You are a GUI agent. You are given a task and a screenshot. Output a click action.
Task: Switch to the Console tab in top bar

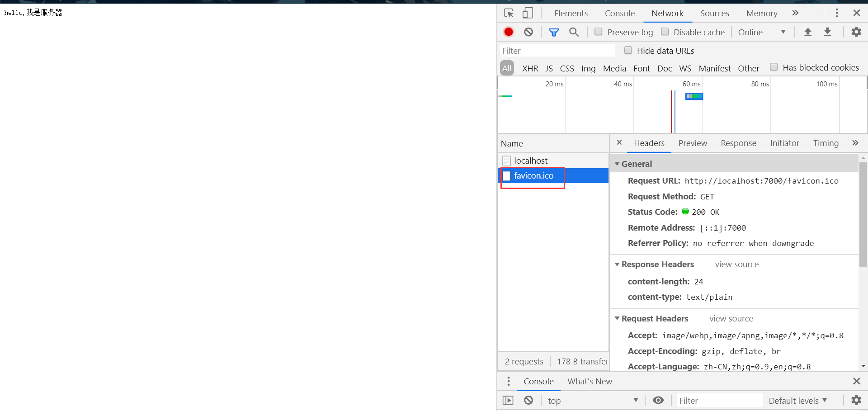pyautogui.click(x=620, y=13)
